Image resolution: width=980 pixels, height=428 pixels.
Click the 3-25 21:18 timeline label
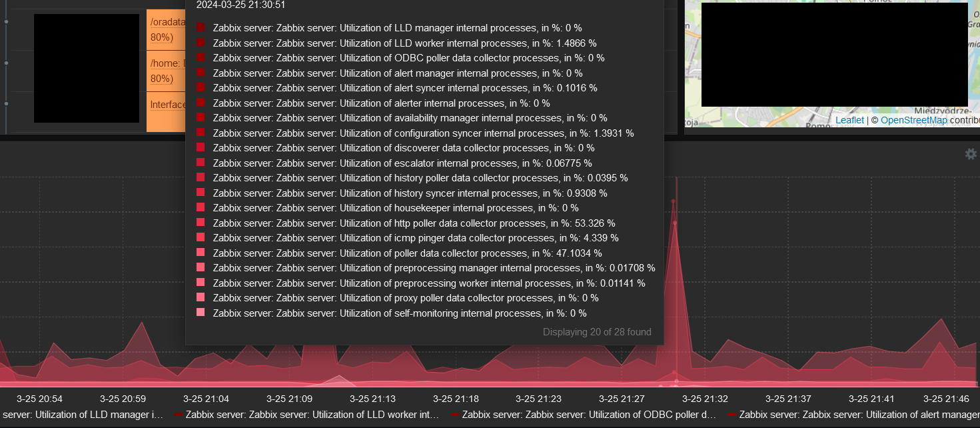tap(454, 398)
